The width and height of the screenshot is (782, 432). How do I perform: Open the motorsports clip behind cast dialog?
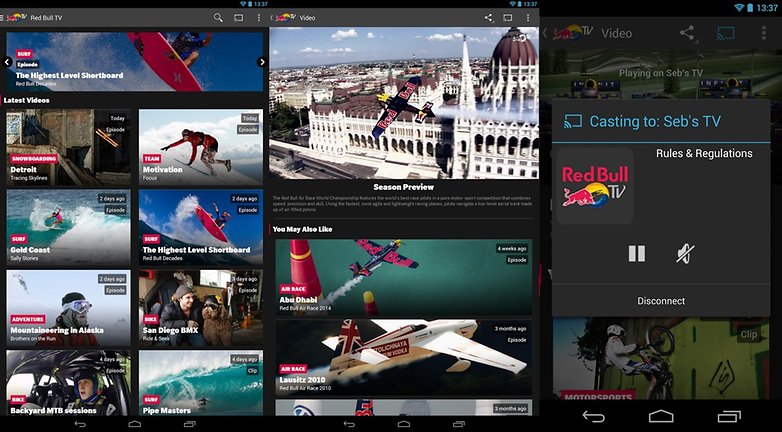(x=661, y=358)
